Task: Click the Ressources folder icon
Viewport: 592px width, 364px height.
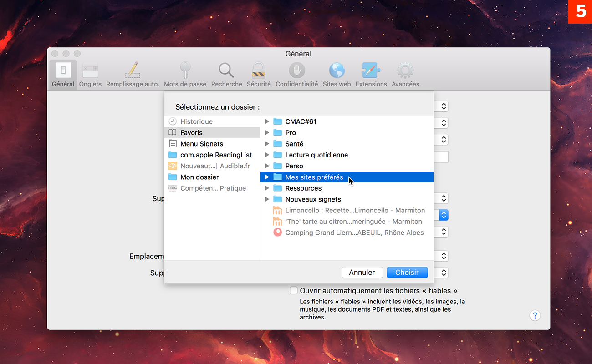Action: tap(277, 188)
